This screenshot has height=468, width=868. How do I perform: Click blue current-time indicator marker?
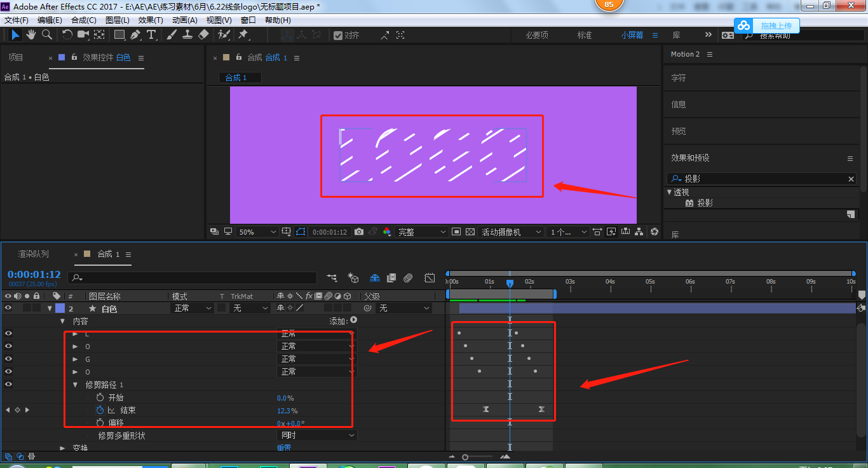(510, 283)
